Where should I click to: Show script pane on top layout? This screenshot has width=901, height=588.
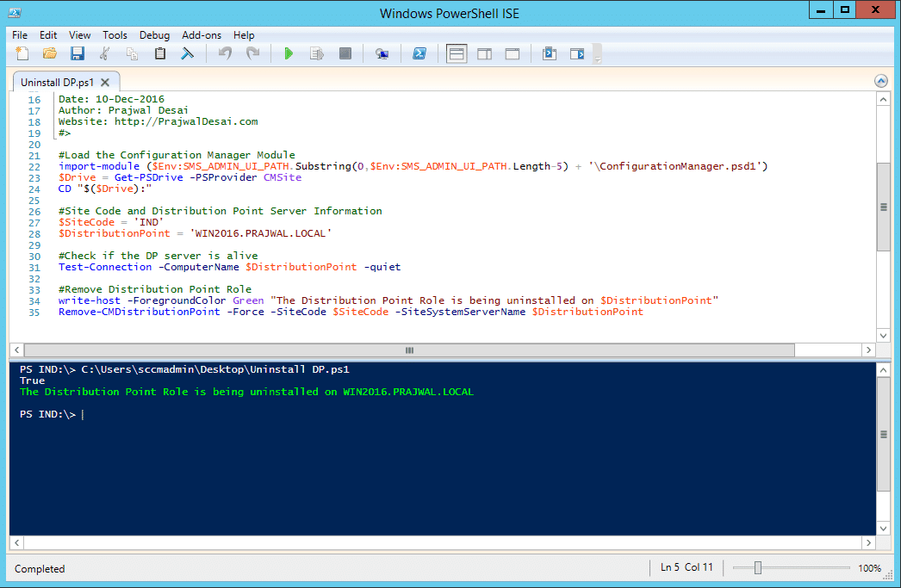click(457, 54)
